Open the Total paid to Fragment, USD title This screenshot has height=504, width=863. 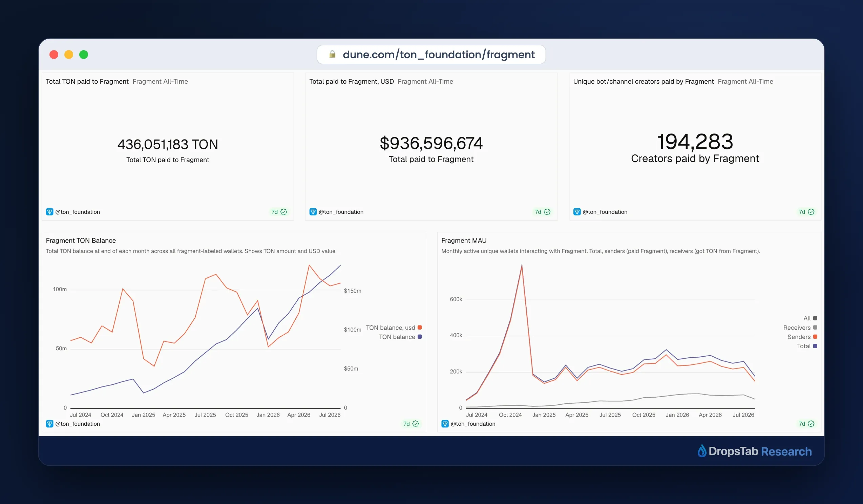(351, 82)
